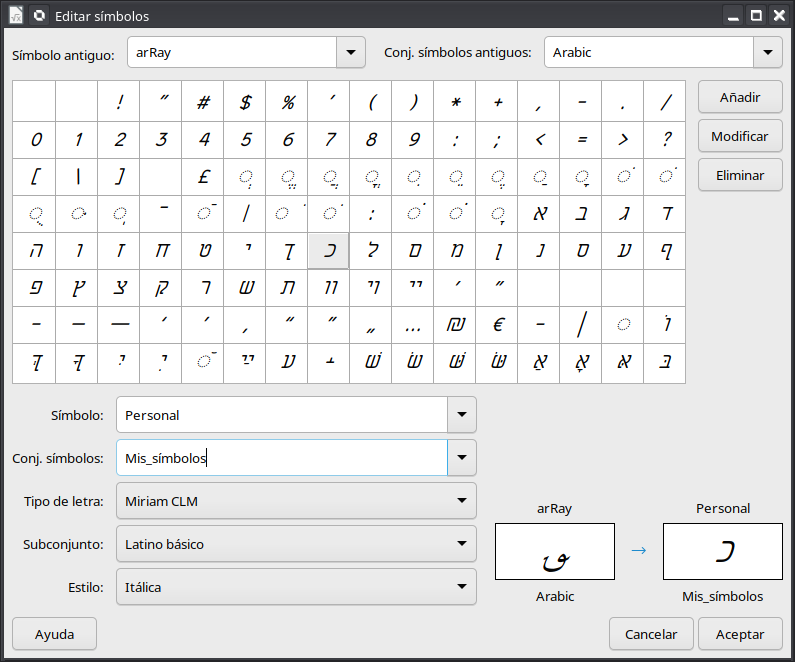Select the highlighted Hebrew kaf כ cell

click(x=329, y=250)
